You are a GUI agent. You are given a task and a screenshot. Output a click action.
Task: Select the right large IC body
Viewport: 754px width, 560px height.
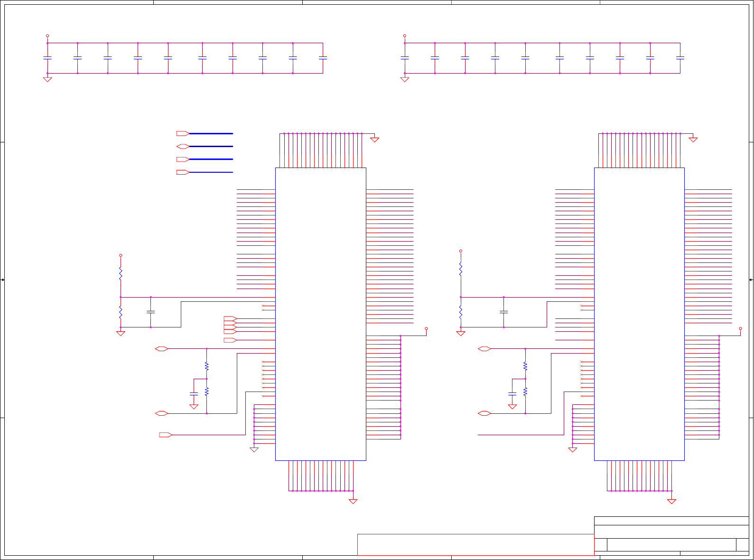(639, 314)
